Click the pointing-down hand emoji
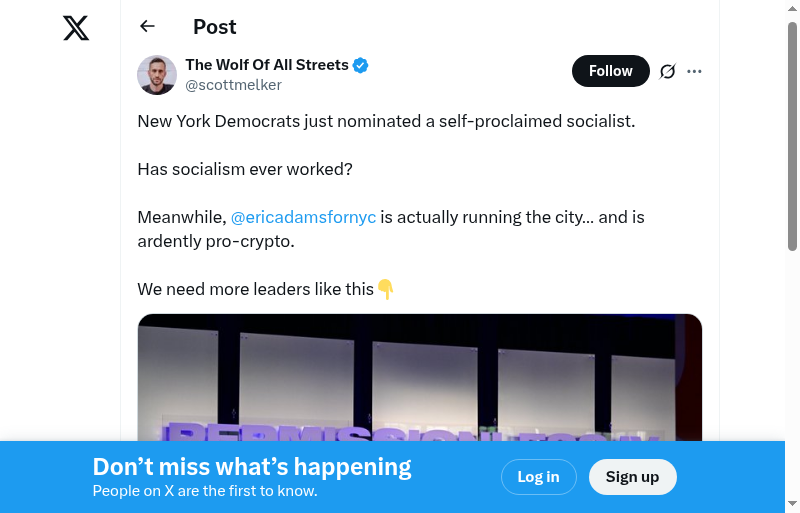Viewport: 800px width, 513px height. point(386,290)
